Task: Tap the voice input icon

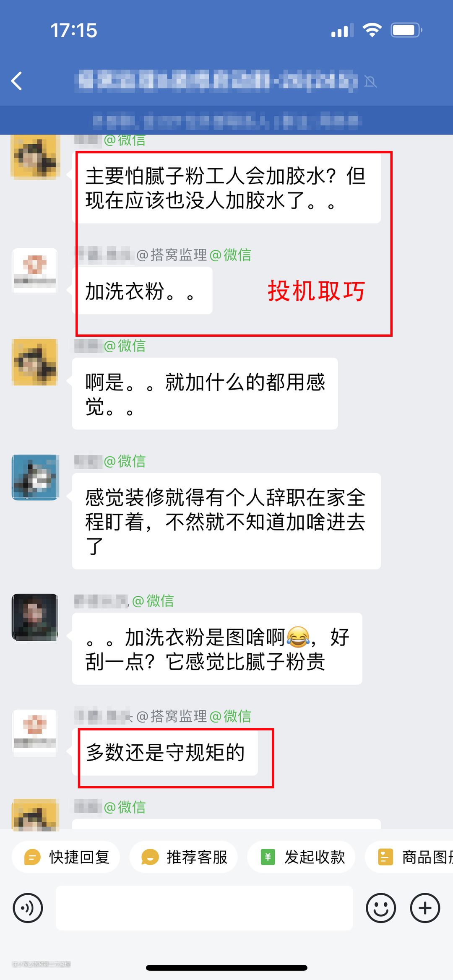Action: tap(28, 908)
